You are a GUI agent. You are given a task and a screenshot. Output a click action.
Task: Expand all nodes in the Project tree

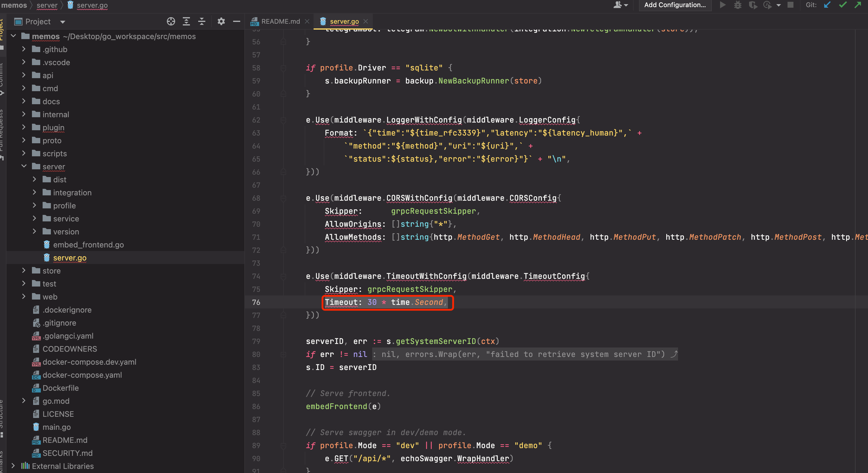coord(186,21)
